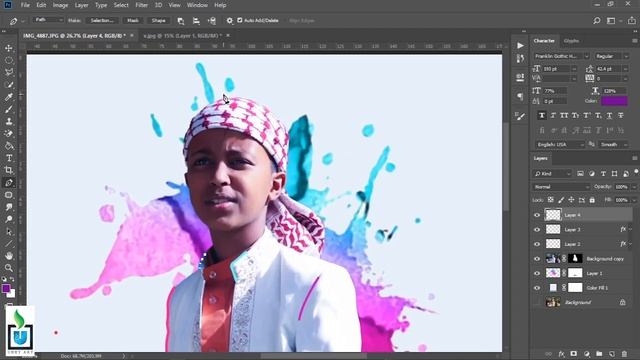This screenshot has width=640, height=360.
Task: Select the Pen tool in the toolbox
Action: (x=9, y=182)
